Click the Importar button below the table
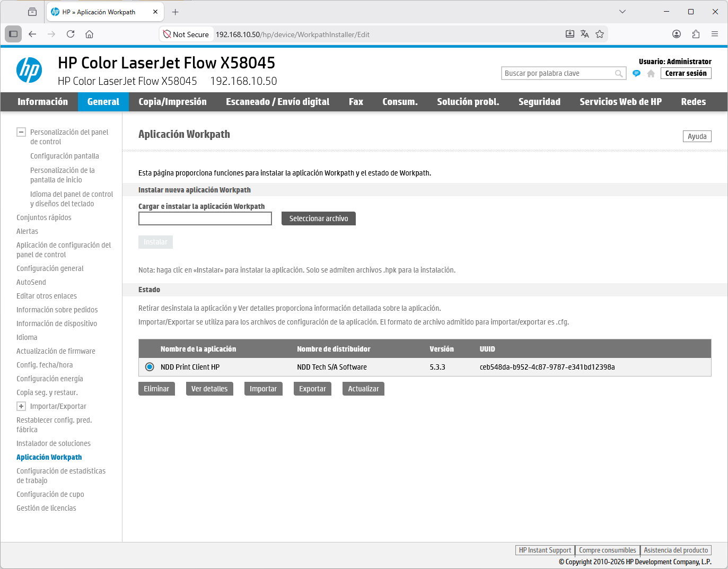Image resolution: width=728 pixels, height=569 pixels. 264,389
